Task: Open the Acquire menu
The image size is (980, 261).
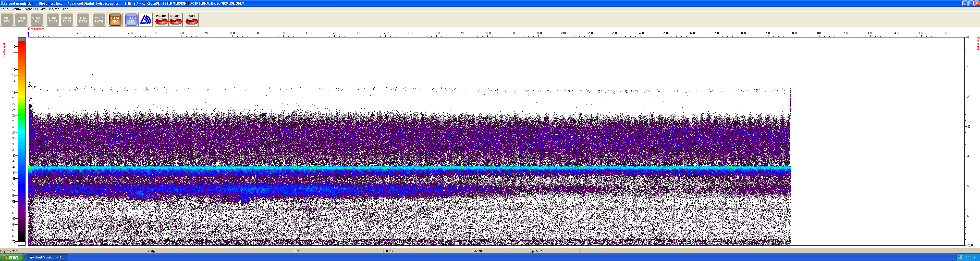Action: coord(16,9)
